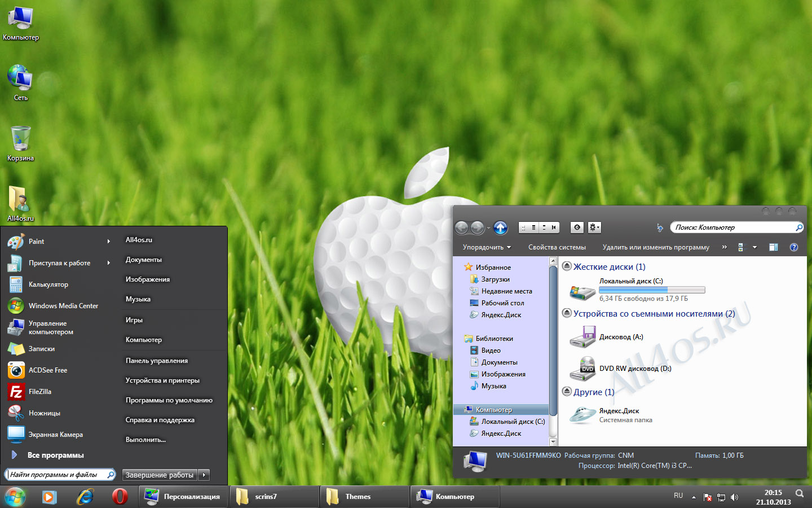Switch to Themes taskbar window
This screenshot has height=508, width=812.
(364, 497)
